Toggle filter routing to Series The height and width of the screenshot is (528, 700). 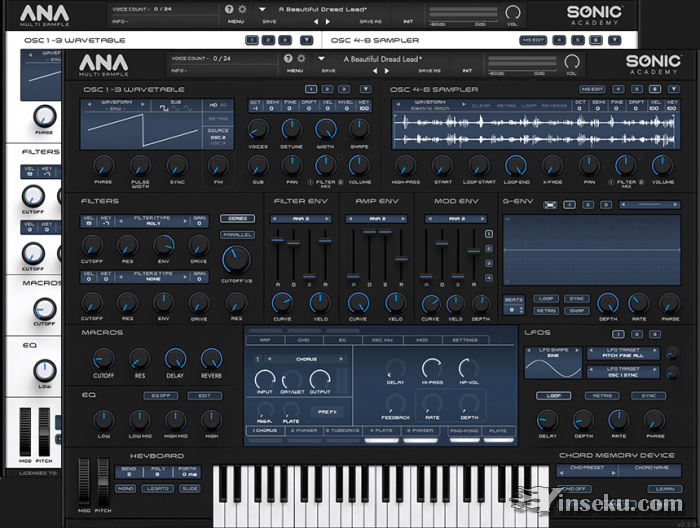pos(237,218)
